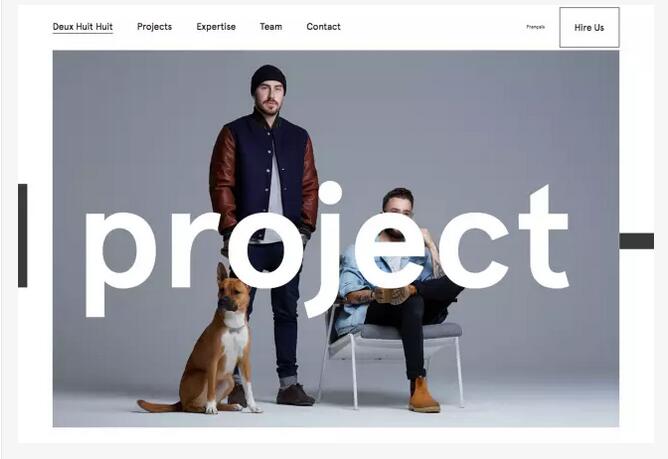Navigate to the Team section
The width and height of the screenshot is (668, 459).
click(x=271, y=27)
